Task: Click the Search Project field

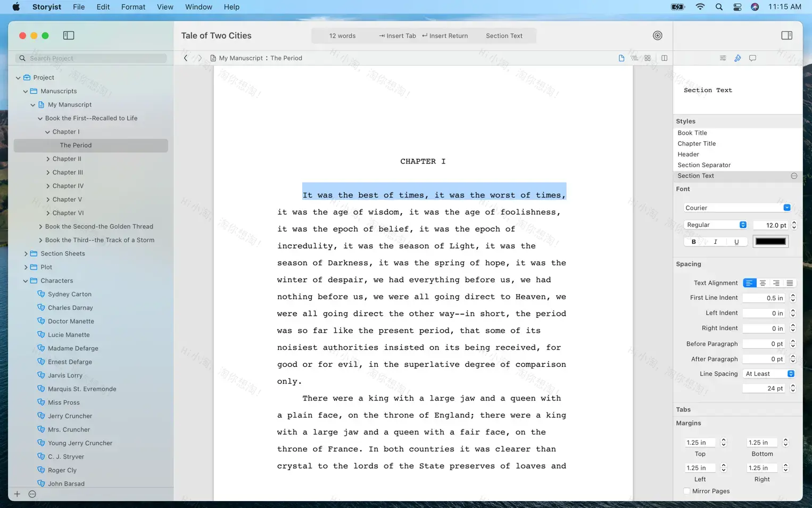Action: click(x=90, y=58)
